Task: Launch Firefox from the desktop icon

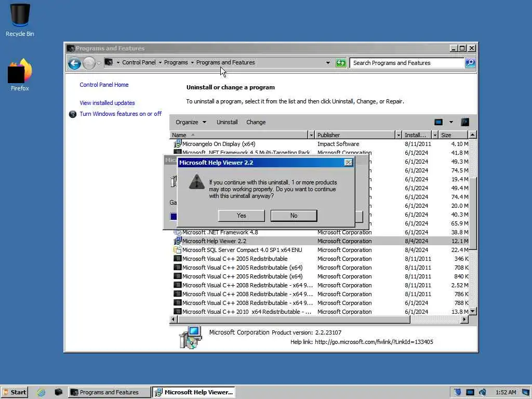Action: click(x=20, y=75)
